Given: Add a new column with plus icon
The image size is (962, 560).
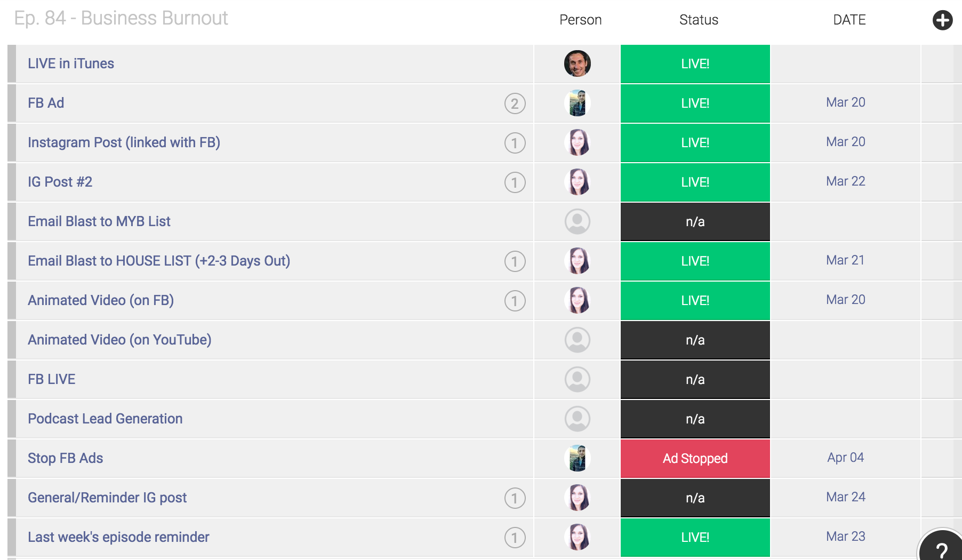Looking at the screenshot, I should tap(942, 20).
